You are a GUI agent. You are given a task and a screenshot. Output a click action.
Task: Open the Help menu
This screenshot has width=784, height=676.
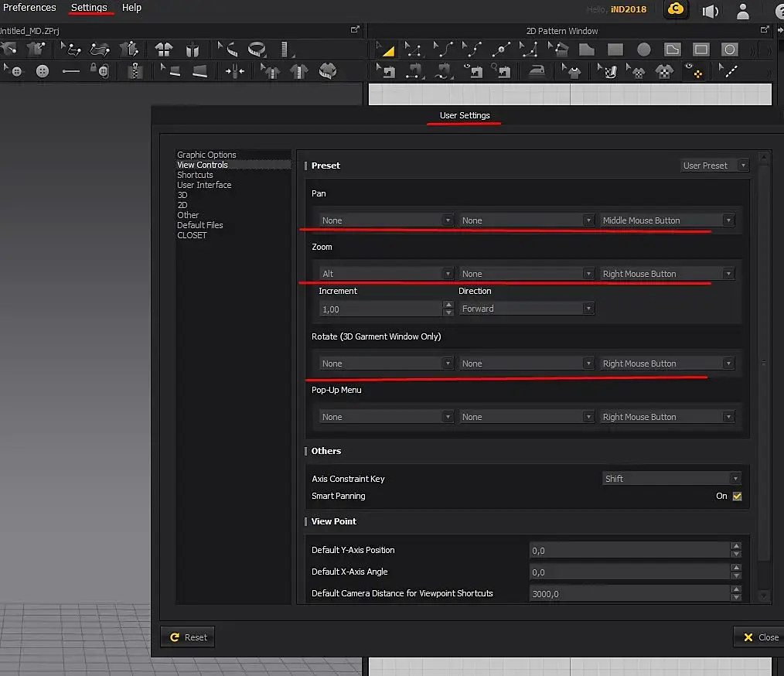coord(131,8)
